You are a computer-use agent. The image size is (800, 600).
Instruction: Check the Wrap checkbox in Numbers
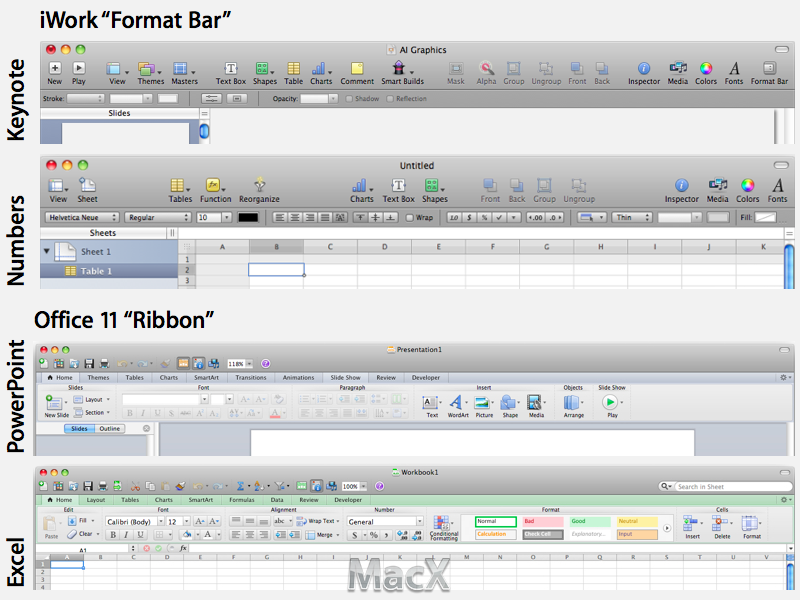tap(410, 217)
